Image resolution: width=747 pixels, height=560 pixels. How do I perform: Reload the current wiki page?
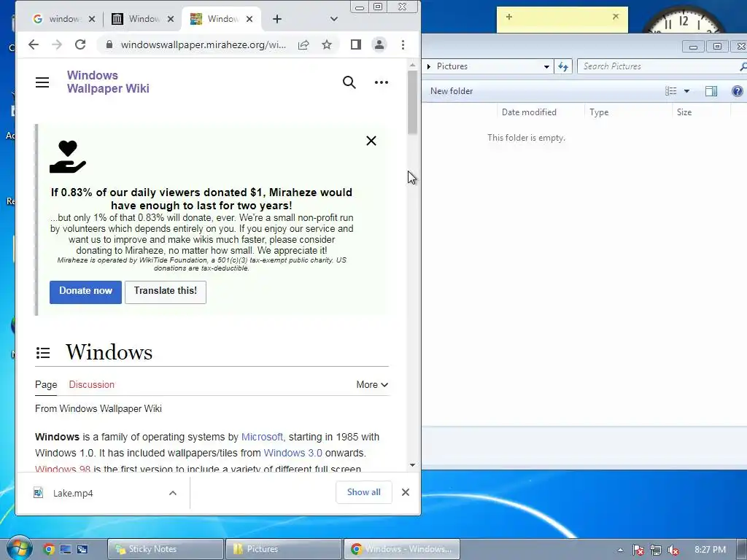[80, 44]
